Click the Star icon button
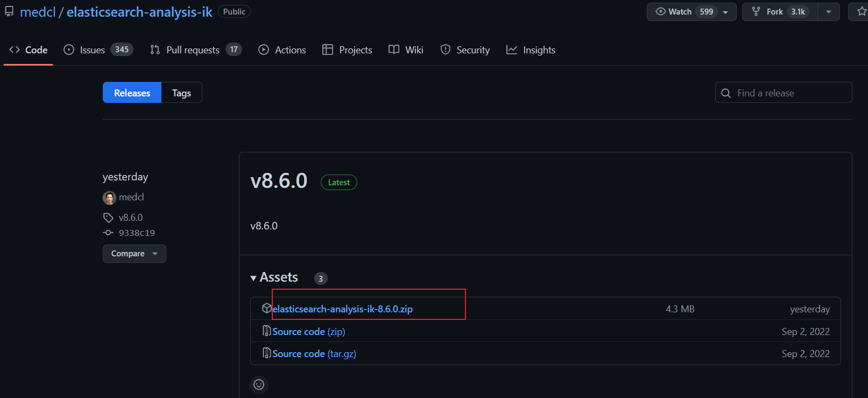868x398 pixels. click(860, 12)
